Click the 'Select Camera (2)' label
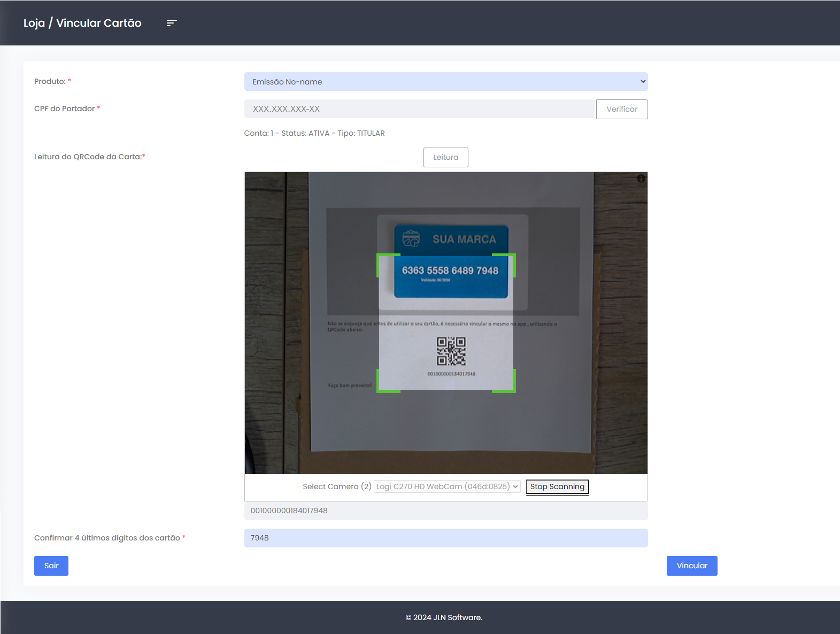The width and height of the screenshot is (840, 634). pyautogui.click(x=337, y=486)
